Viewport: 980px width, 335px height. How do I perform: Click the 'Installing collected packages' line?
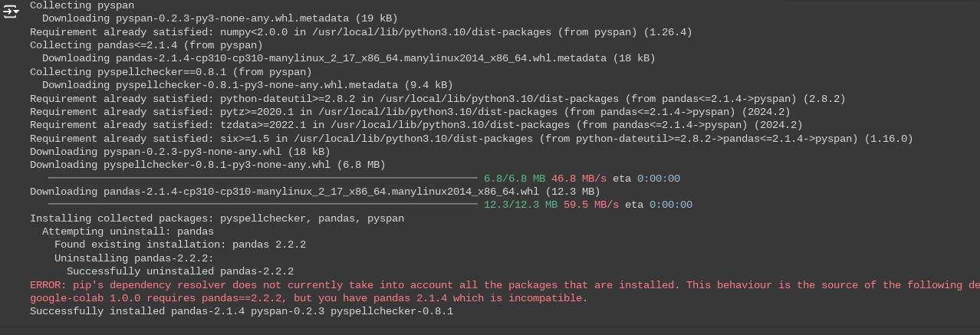tap(217, 218)
